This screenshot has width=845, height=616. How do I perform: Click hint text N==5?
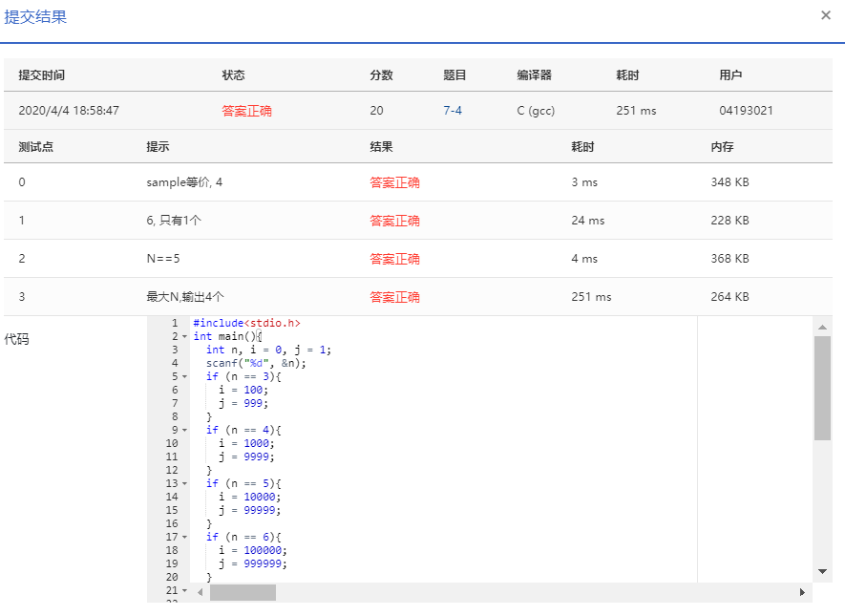[x=162, y=259]
